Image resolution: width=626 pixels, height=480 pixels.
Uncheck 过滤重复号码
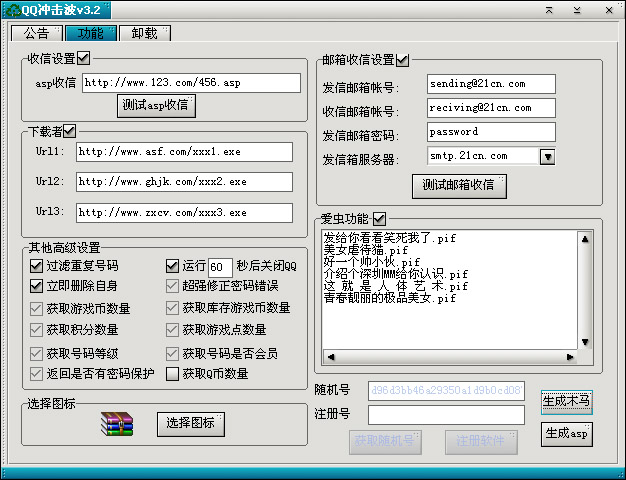pyautogui.click(x=36, y=266)
